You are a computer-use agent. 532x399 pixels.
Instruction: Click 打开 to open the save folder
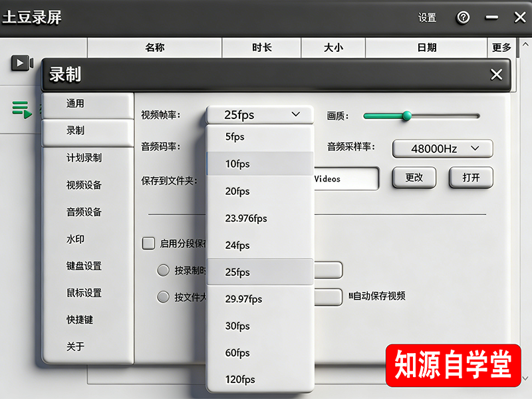click(471, 178)
